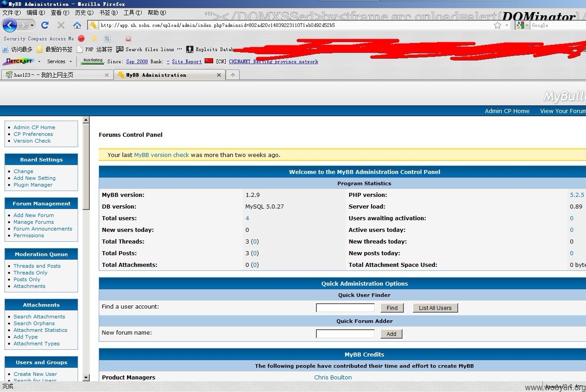586x392 pixels.
Task: Click the Find button
Action: pos(392,308)
